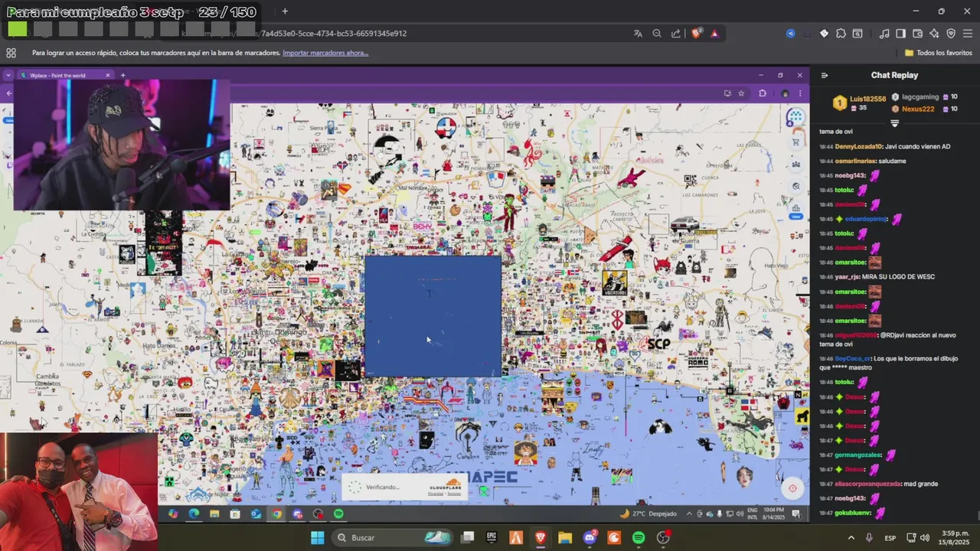Open File Explorer from the taskbar
The width and height of the screenshot is (980, 551).
(x=565, y=538)
